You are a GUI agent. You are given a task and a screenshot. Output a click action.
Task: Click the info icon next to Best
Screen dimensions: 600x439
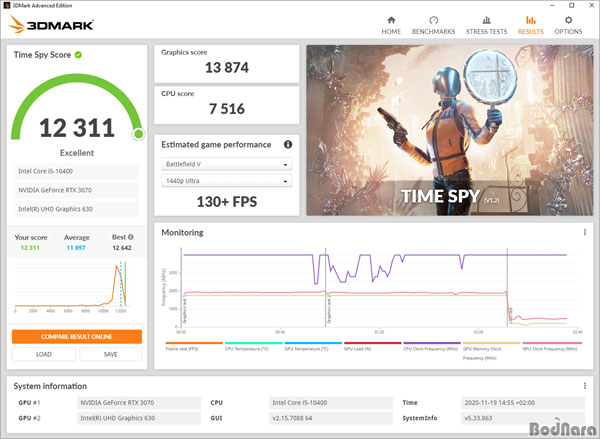130,237
